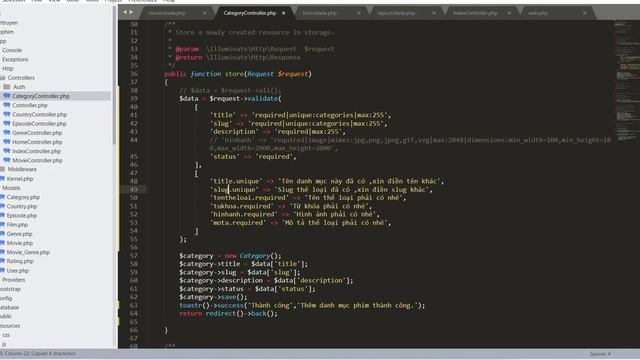The image size is (640, 360).
Task: Click the code minimap
Action: (x=627, y=82)
